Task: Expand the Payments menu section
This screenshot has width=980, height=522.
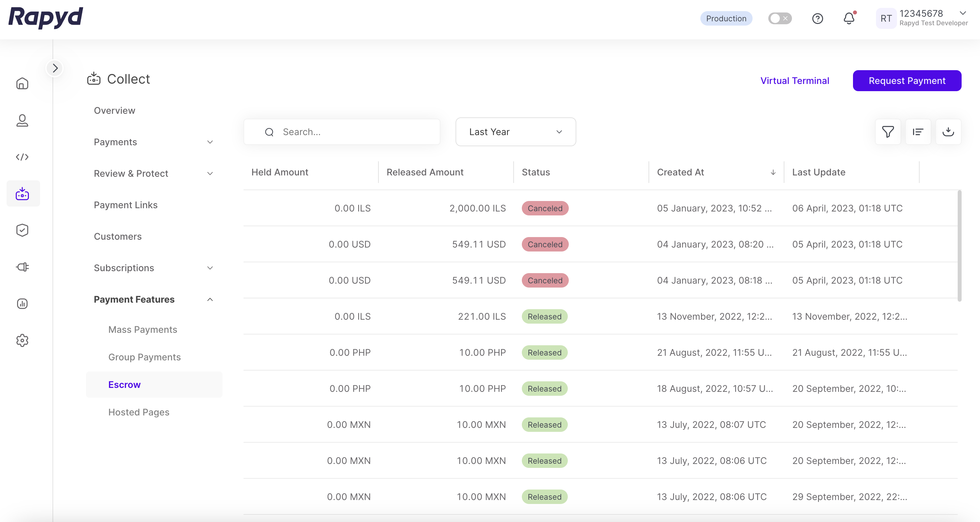Action: [x=210, y=142]
